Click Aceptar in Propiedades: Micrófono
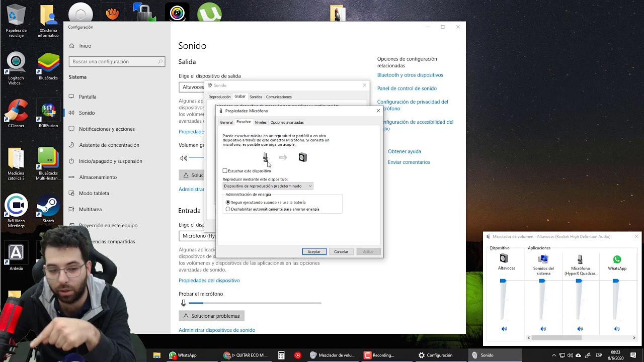Viewport: 644px width, 362px height. pyautogui.click(x=314, y=251)
